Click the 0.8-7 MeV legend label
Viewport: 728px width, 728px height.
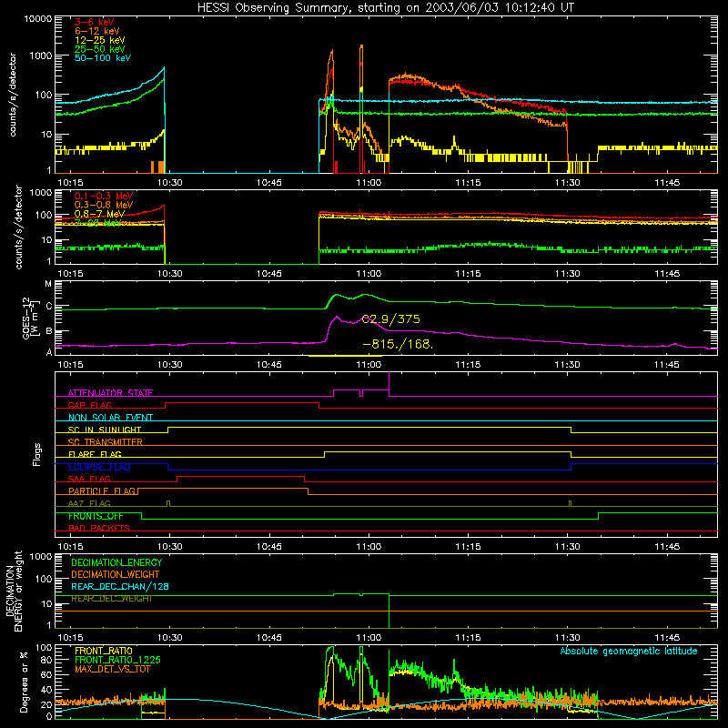click(99, 214)
